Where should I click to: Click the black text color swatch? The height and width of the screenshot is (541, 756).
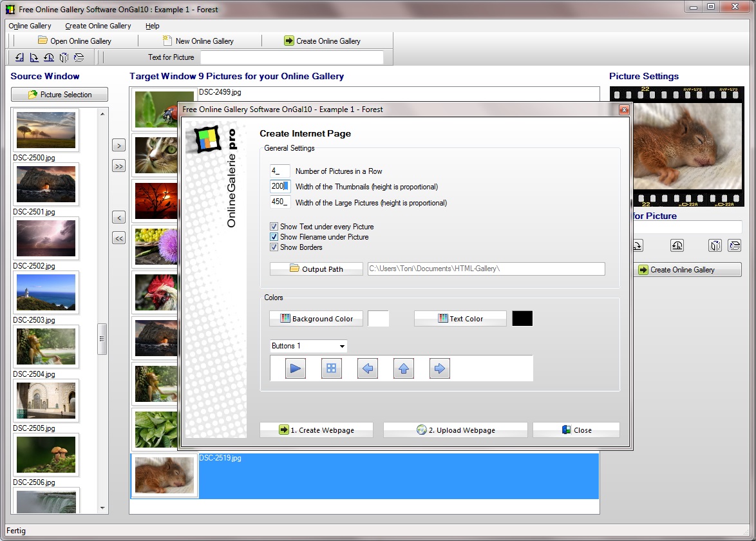522,319
